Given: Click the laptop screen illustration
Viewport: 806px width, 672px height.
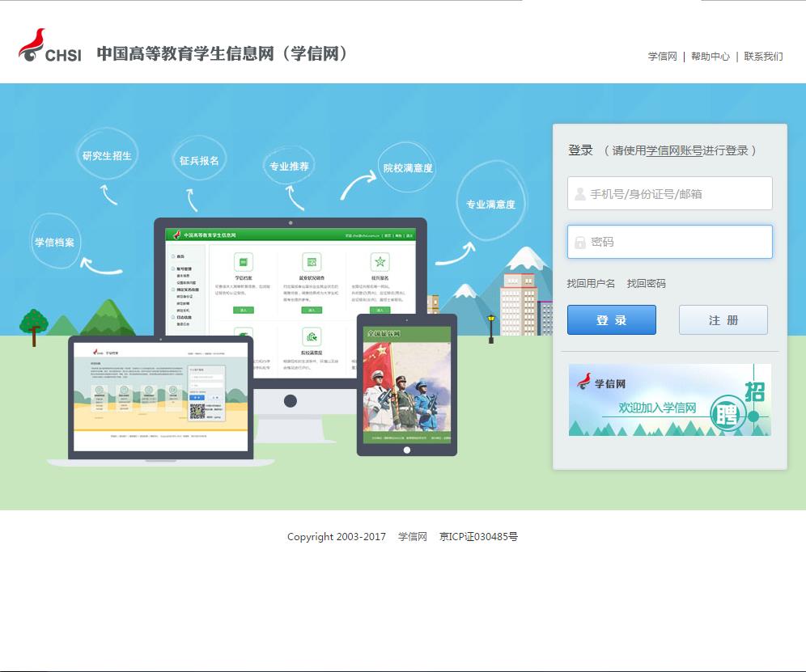Looking at the screenshot, I should 160,395.
